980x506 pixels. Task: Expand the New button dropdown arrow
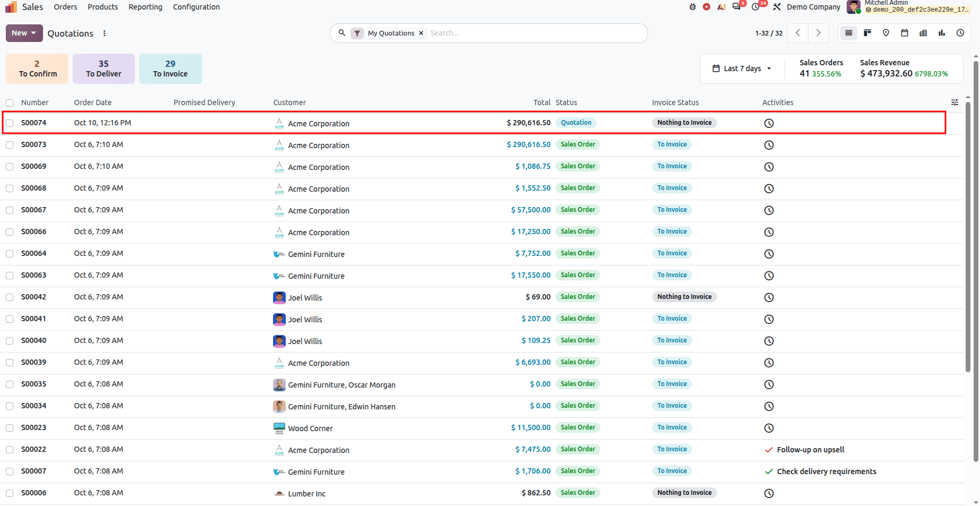[x=34, y=33]
